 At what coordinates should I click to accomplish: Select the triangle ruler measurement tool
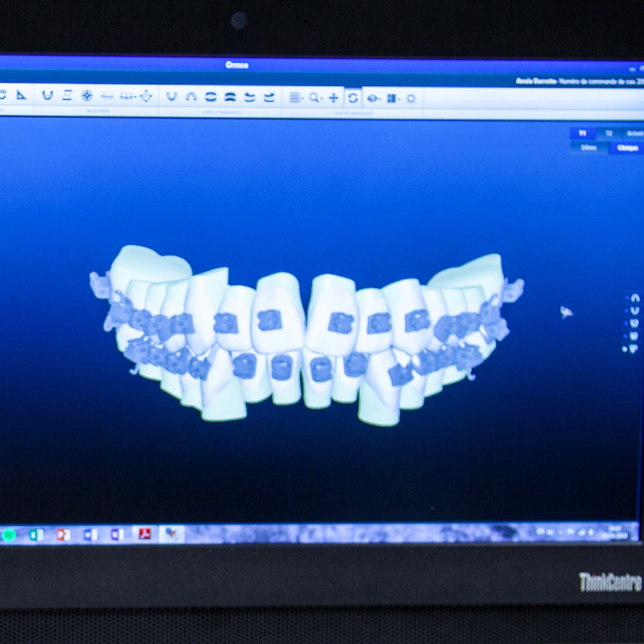pos(21,95)
